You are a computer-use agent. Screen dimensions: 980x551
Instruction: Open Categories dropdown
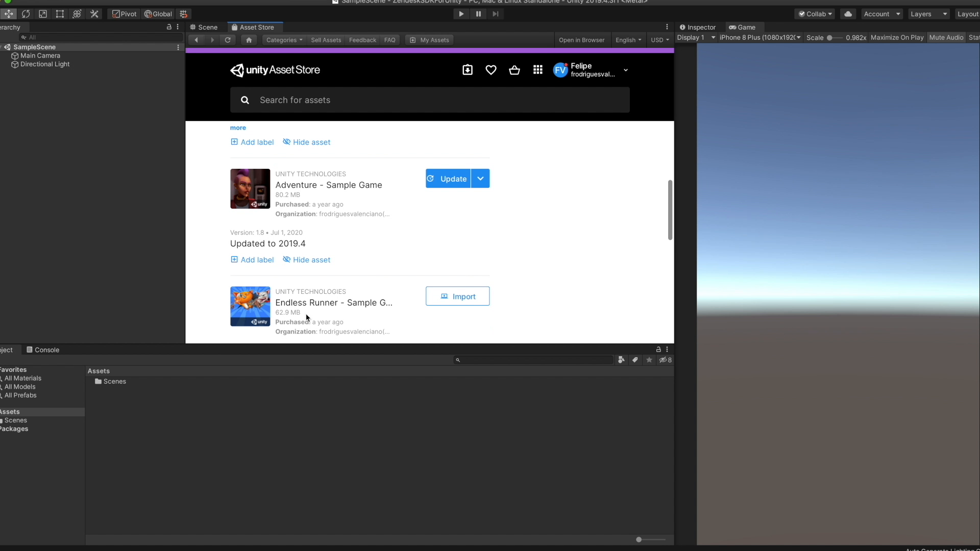click(x=284, y=40)
